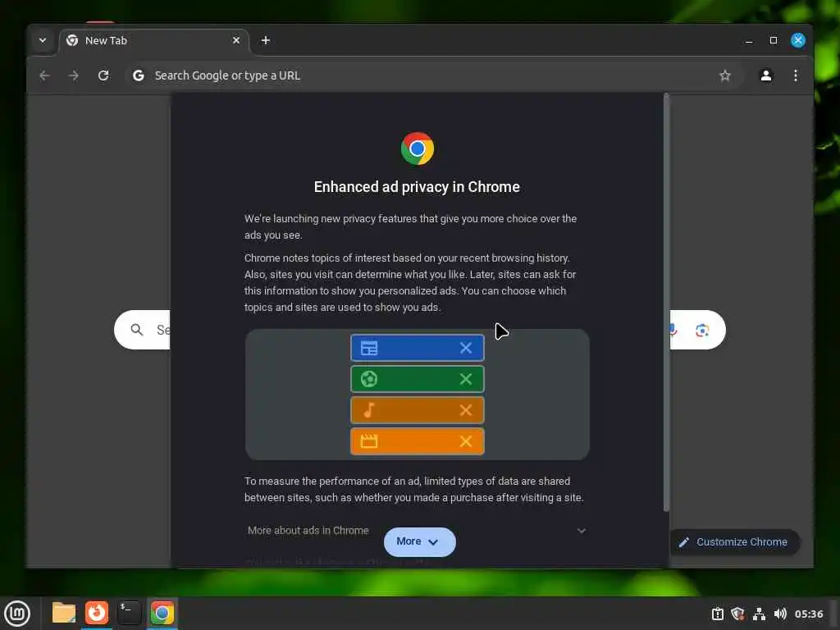This screenshot has height=630, width=840.
Task: Click the blue news topic icon
Action: coord(369,348)
